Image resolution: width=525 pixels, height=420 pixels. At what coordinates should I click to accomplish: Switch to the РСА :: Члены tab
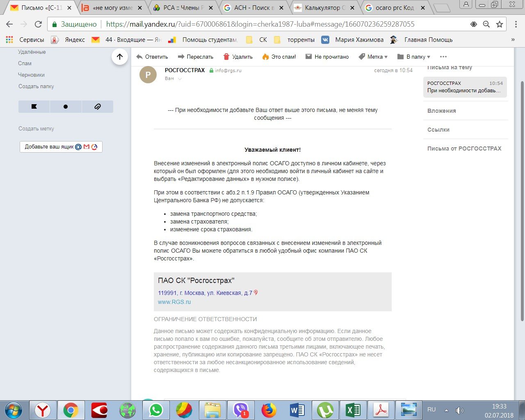coord(183,8)
